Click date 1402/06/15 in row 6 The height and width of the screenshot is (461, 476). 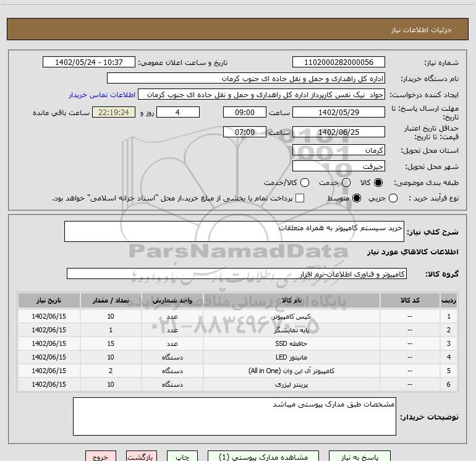(x=49, y=384)
